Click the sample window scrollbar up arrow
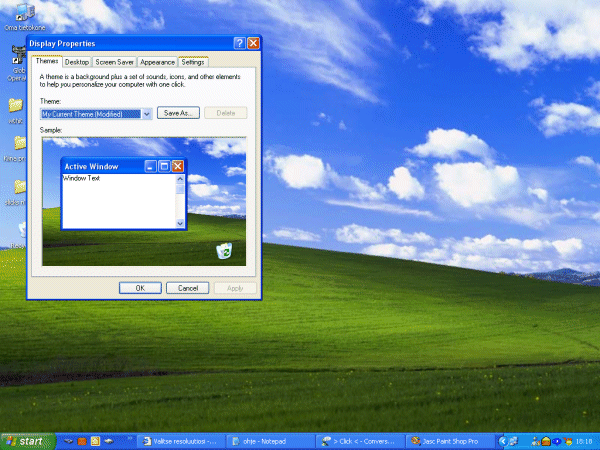 (x=180, y=179)
